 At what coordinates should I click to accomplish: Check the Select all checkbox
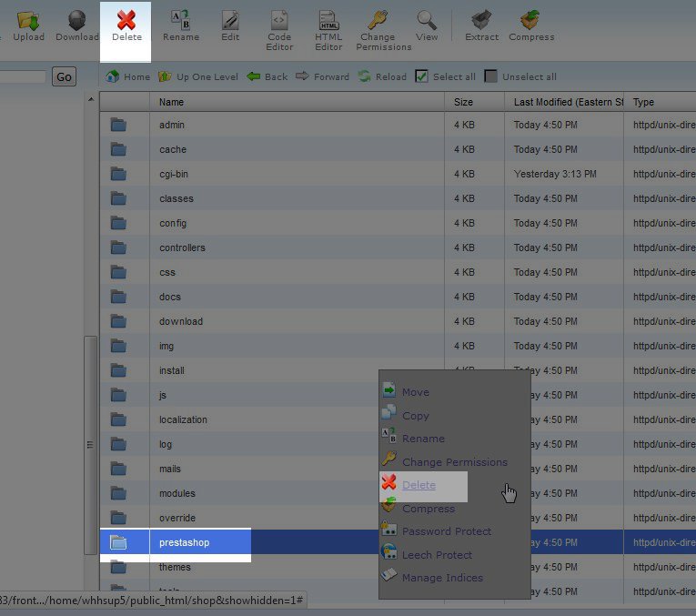click(422, 77)
